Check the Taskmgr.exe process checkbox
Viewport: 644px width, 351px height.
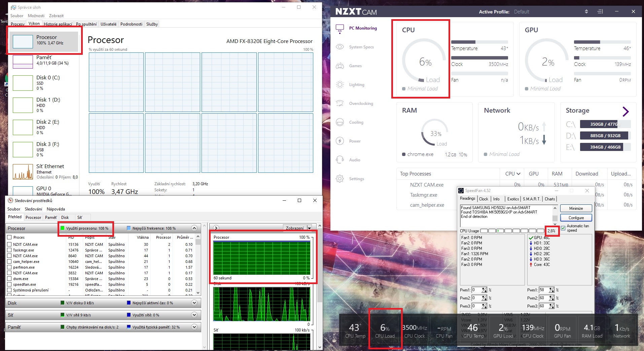click(x=9, y=250)
